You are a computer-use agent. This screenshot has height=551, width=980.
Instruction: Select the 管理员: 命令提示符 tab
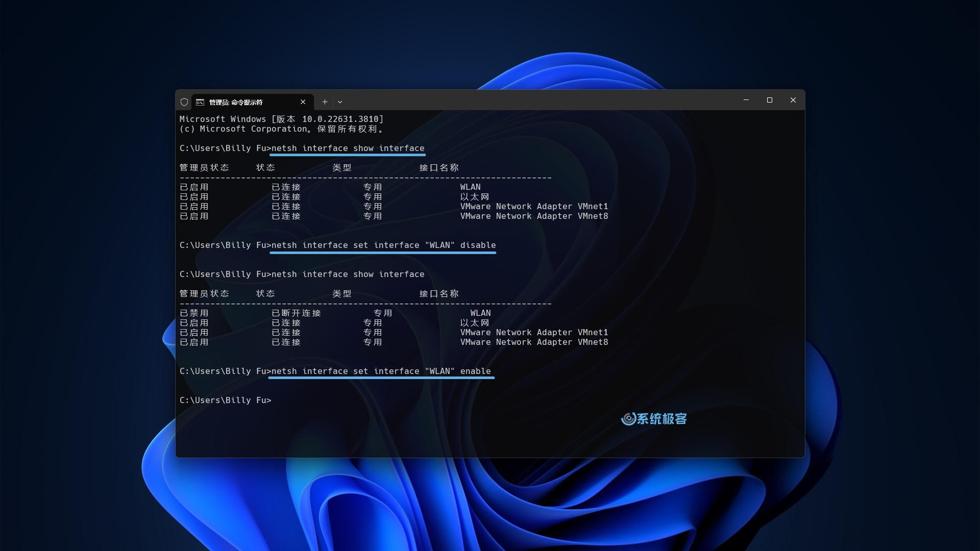252,102
